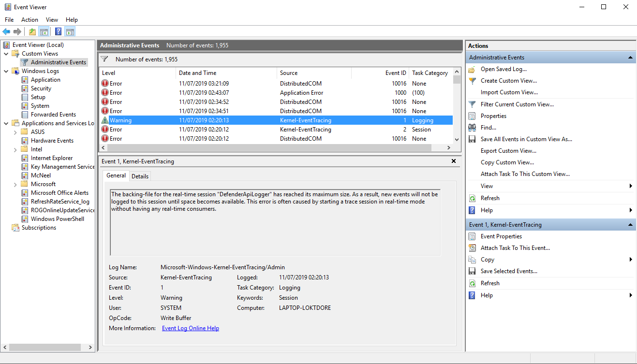
Task: Expand the Intel folder node
Action: click(15, 149)
